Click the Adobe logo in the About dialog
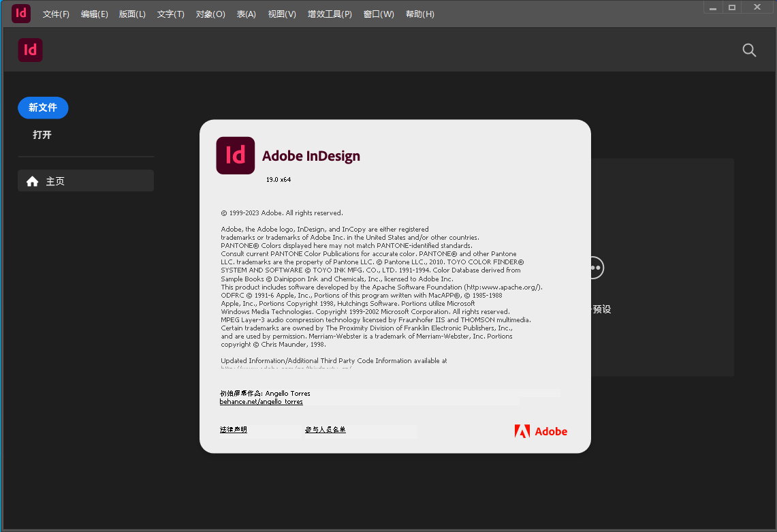The width and height of the screenshot is (777, 532). coord(541,431)
